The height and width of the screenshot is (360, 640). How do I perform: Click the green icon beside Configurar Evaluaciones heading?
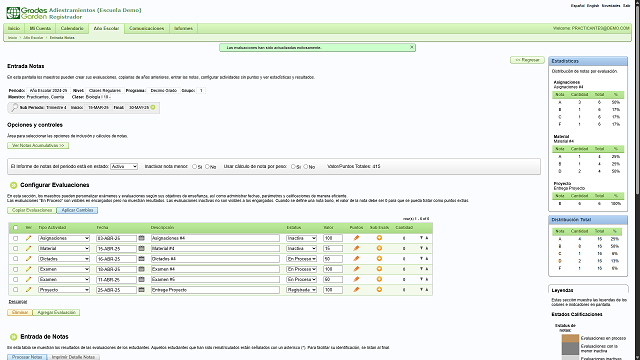pos(13,185)
